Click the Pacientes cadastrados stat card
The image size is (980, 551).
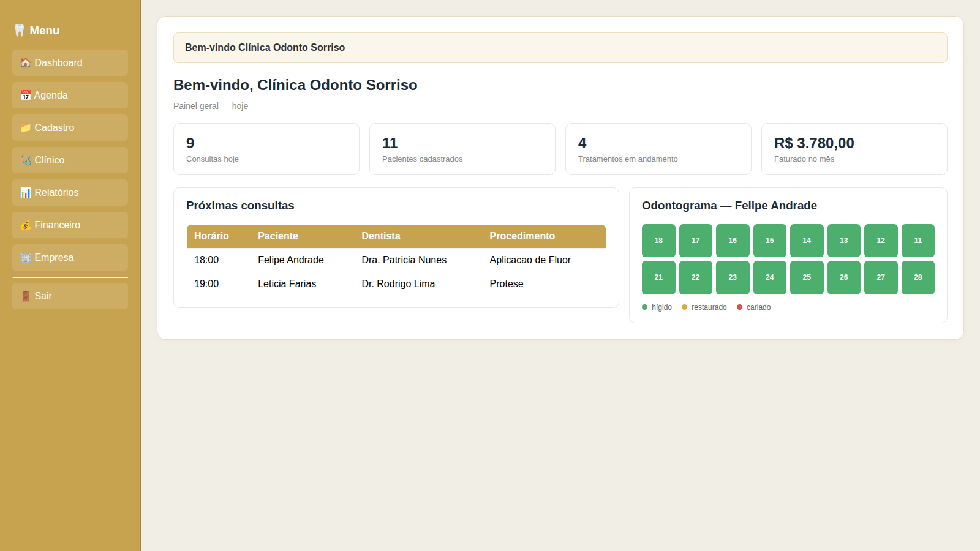pyautogui.click(x=462, y=149)
